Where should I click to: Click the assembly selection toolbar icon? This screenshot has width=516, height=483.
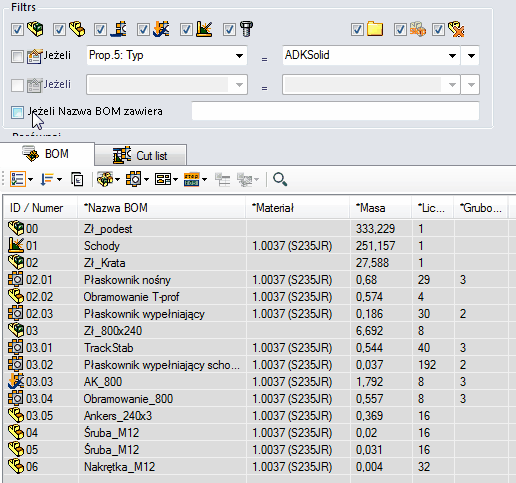(105, 179)
